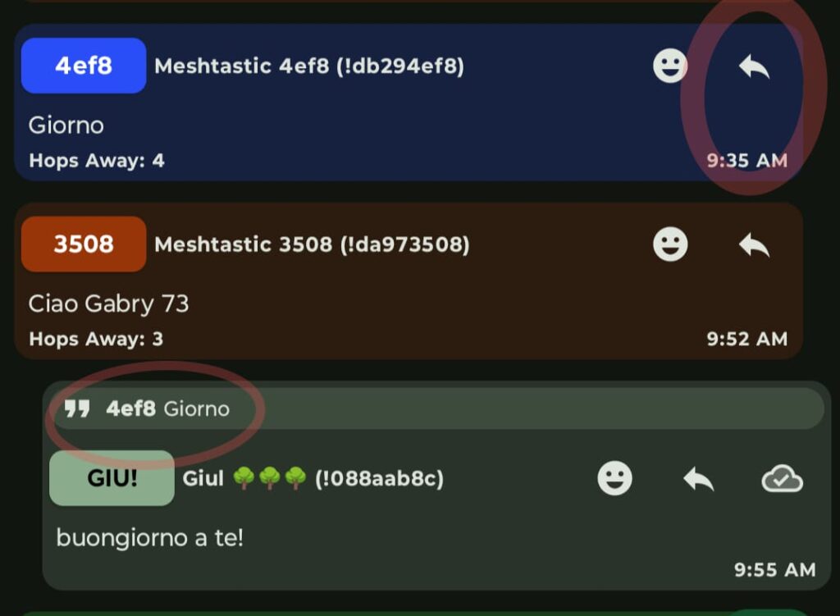Reply to the 4ef8 Giorno message
This screenshot has height=616, width=840.
tap(755, 67)
